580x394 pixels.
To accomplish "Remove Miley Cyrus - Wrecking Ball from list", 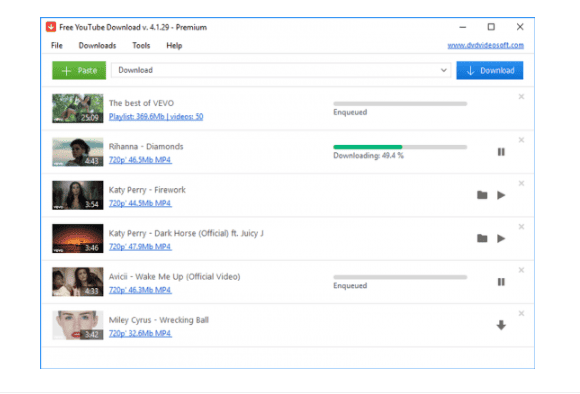I will click(521, 313).
